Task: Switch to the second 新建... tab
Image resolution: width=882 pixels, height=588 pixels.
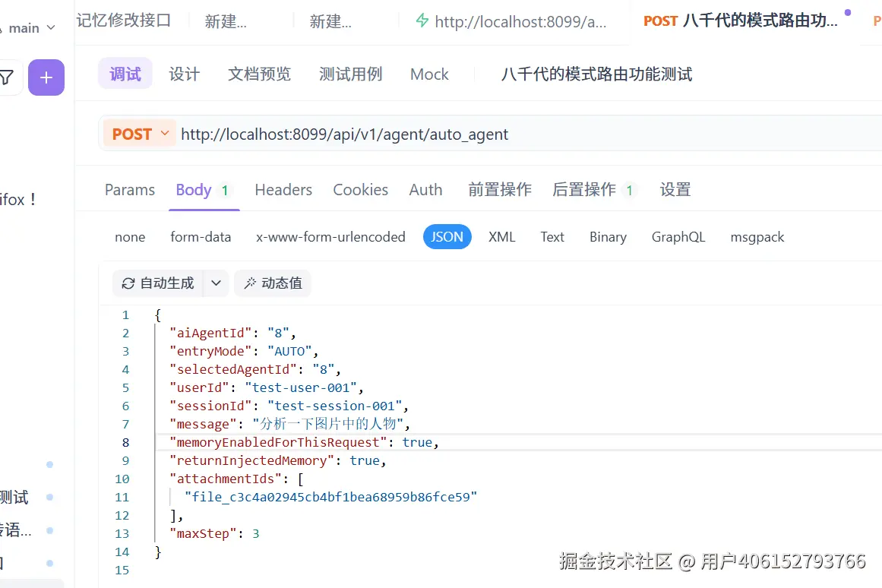Action: click(330, 21)
